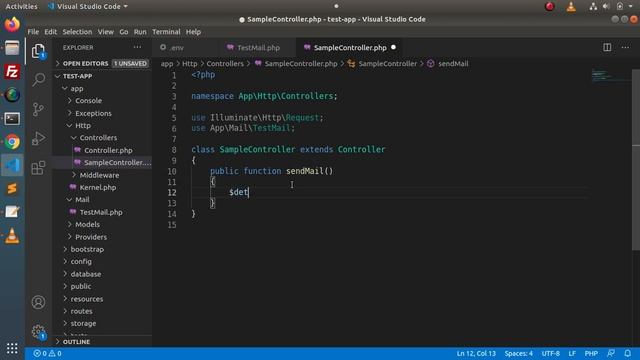The image size is (640, 360).
Task: Change language mode via PHP status item
Action: tap(591, 353)
